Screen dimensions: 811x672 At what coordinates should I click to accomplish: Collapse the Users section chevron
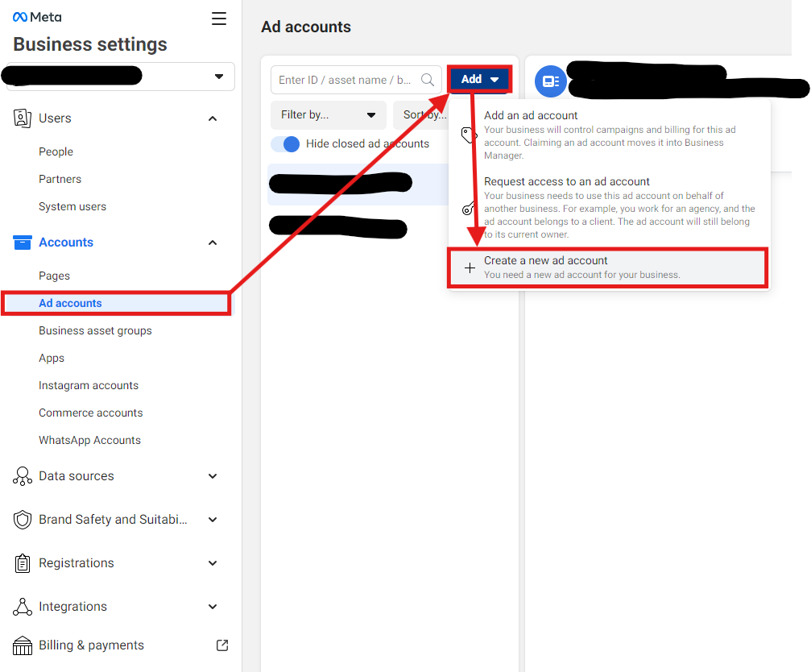tap(213, 118)
